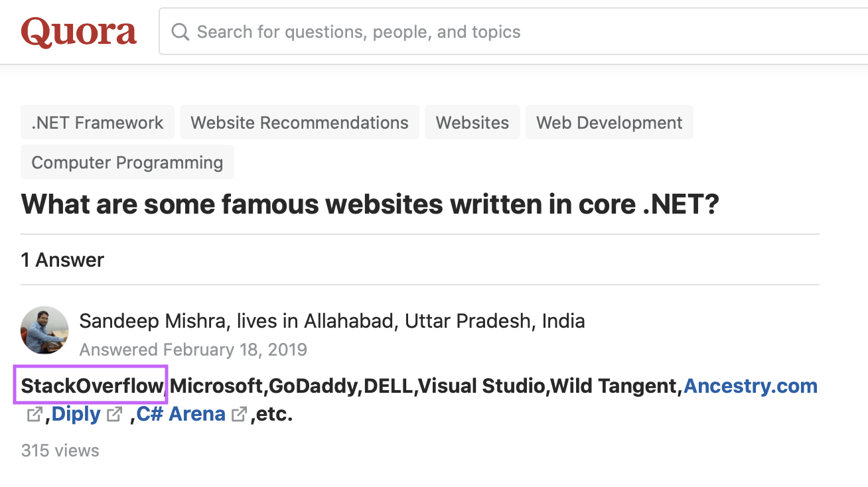Select the Websites topic tag
The width and height of the screenshot is (868, 487).
(472, 122)
